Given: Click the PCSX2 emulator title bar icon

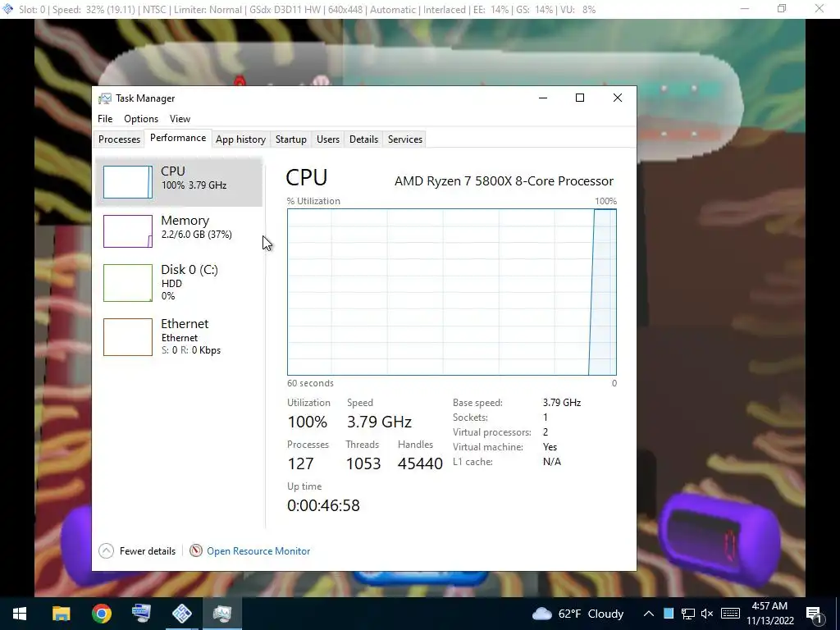Looking at the screenshot, I should click(x=7, y=9).
